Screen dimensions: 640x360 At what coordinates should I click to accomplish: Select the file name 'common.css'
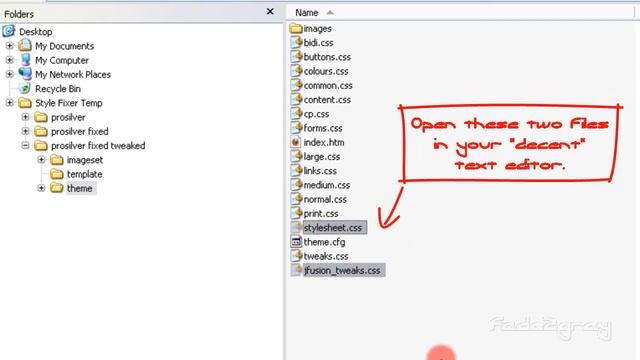point(328,86)
